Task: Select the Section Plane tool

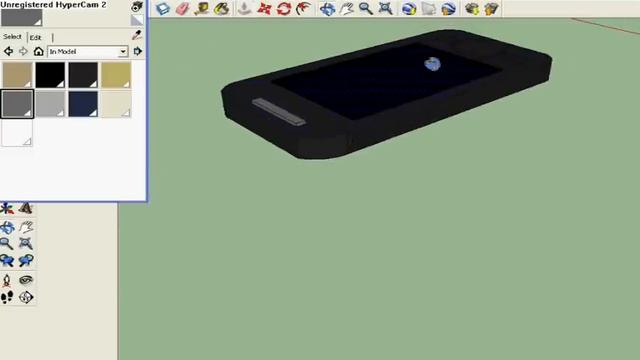Action: click(x=26, y=297)
